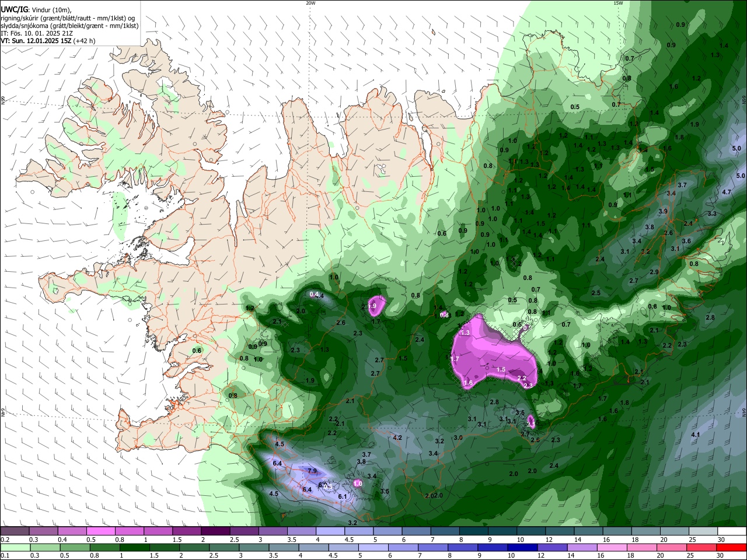Click the 'VT: Sun. 12.01.2025 15Z (+42 h)' line
This screenshot has width=747, height=560.
click(x=48, y=41)
